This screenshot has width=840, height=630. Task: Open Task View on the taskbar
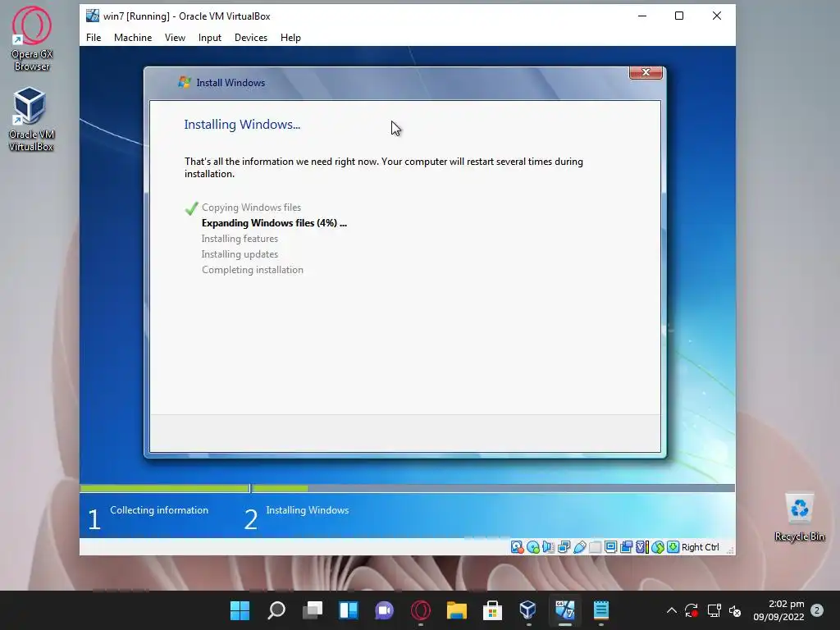coord(313,610)
